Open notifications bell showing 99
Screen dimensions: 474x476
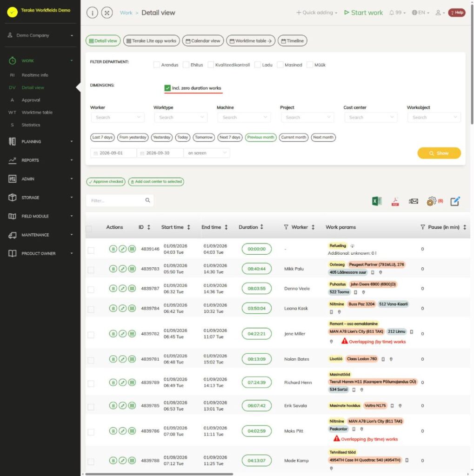[x=397, y=13]
